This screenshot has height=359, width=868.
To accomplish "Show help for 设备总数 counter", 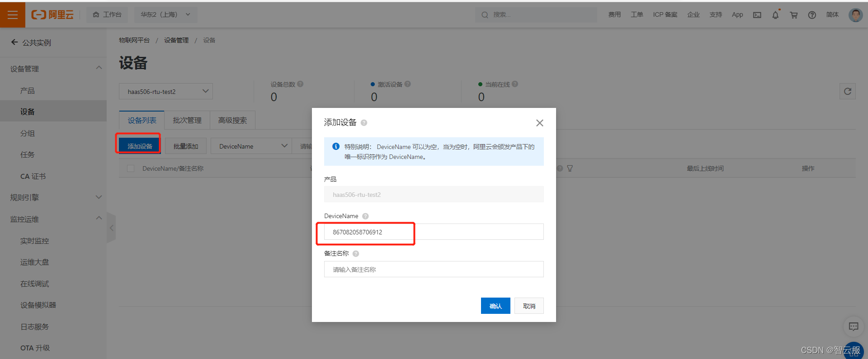I will tap(300, 84).
